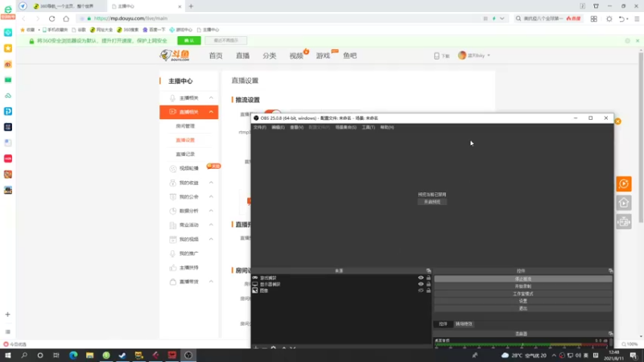
Task: Open the OBS 文件(F) menu
Action: pyautogui.click(x=259, y=127)
